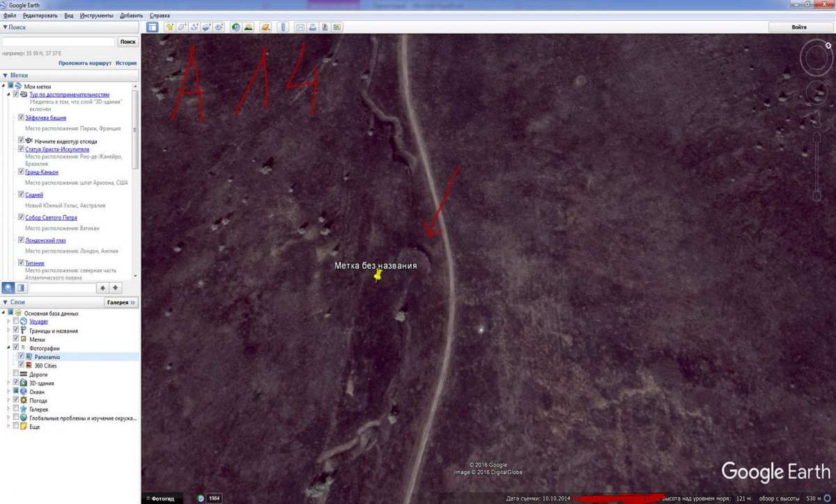Open the 'История' search history link
The height and width of the screenshot is (504, 836).
(126, 63)
